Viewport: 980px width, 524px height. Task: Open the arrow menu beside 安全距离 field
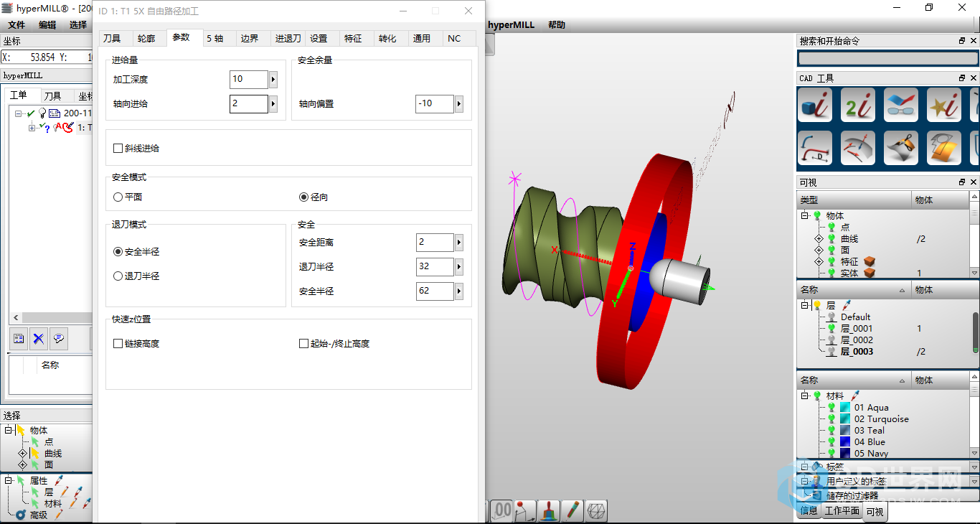[x=458, y=243]
